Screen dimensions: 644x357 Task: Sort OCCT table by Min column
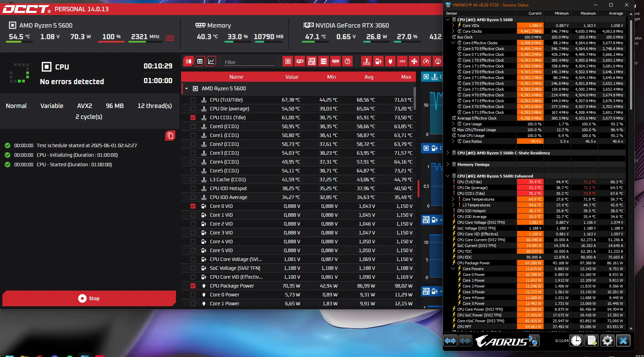click(332, 77)
